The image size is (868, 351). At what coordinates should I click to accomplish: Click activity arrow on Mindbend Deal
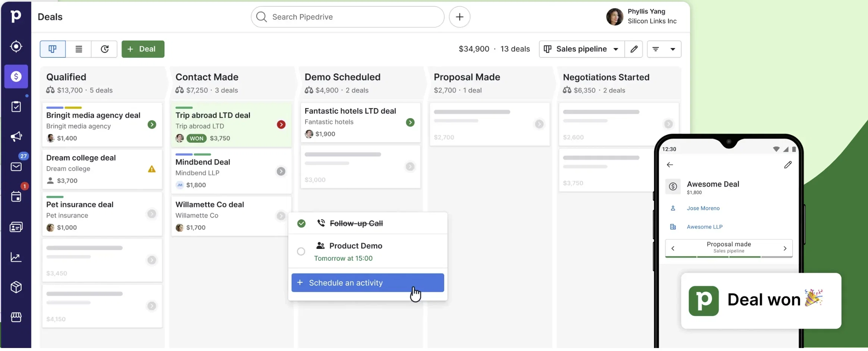(281, 171)
